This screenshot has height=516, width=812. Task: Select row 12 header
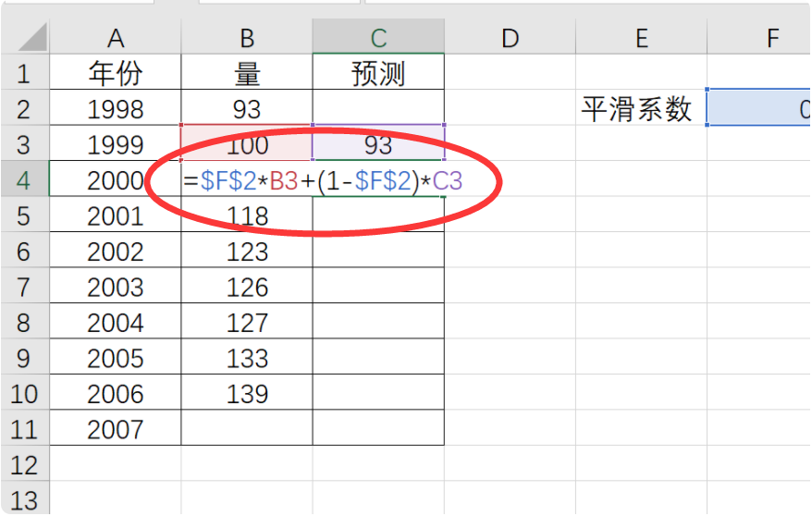(x=25, y=463)
